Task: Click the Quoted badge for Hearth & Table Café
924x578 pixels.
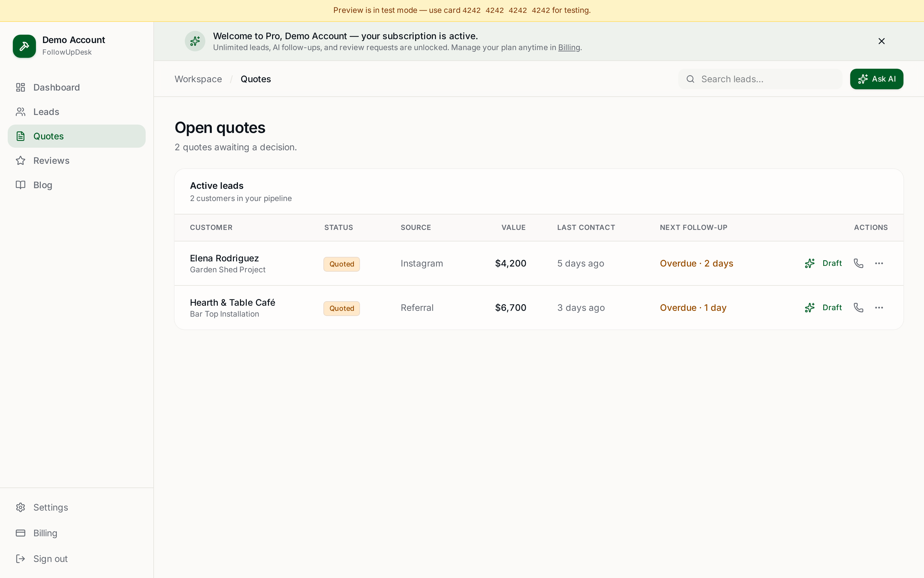Action: (x=342, y=309)
